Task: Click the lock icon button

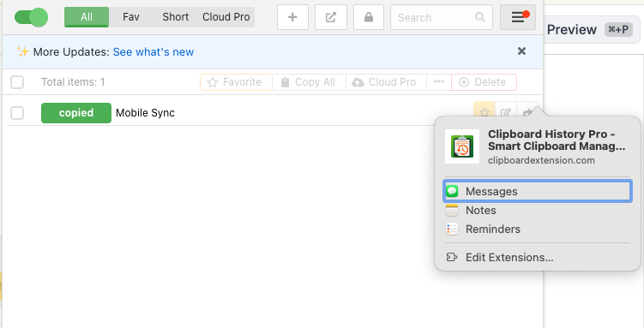Action: (x=369, y=17)
